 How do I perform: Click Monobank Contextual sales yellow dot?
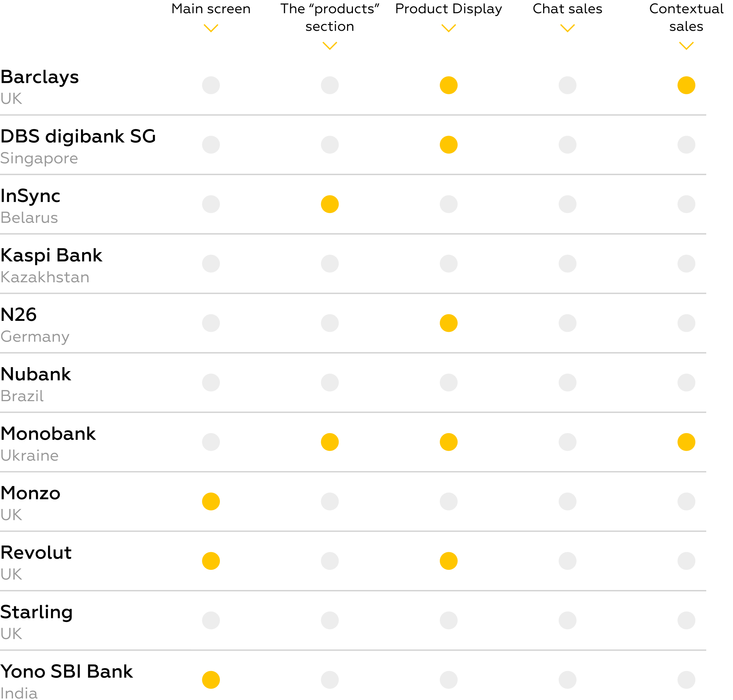pyautogui.click(x=686, y=442)
